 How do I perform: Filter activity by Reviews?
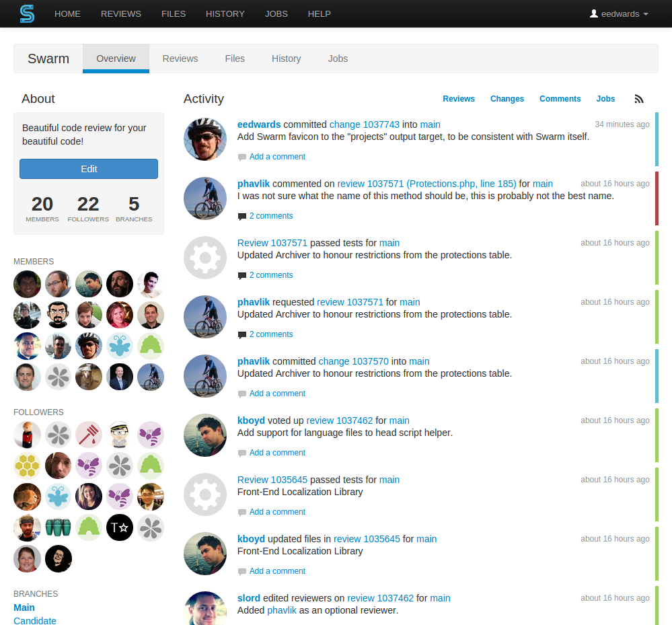pos(459,99)
